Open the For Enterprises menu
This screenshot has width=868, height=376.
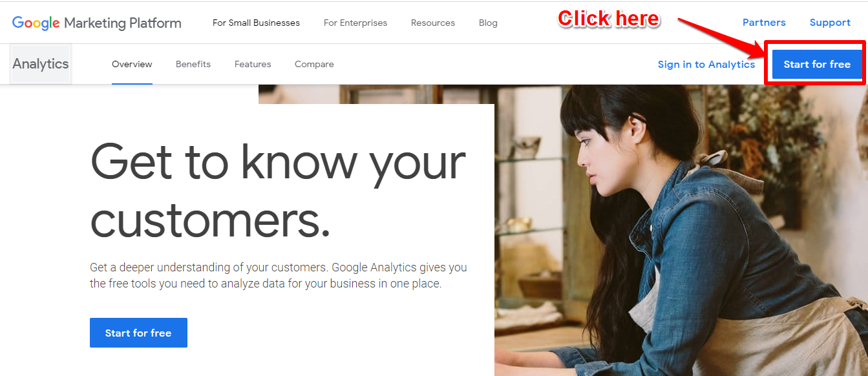(355, 23)
